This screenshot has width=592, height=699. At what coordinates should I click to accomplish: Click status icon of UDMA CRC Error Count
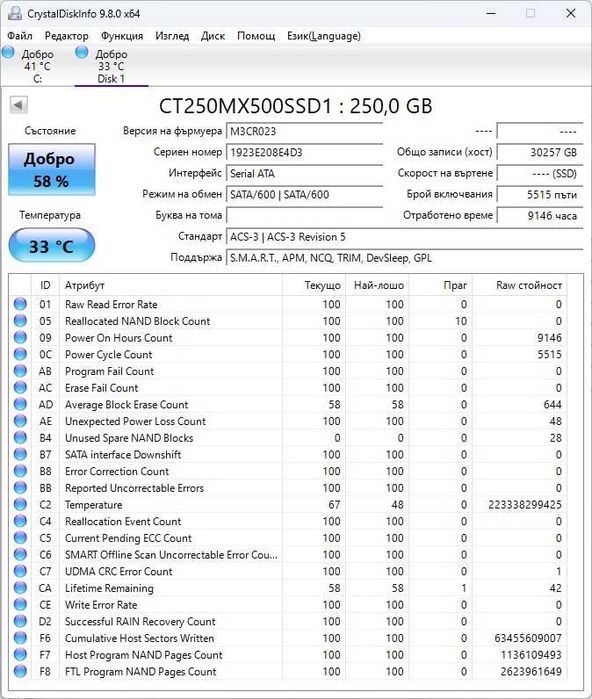20,571
